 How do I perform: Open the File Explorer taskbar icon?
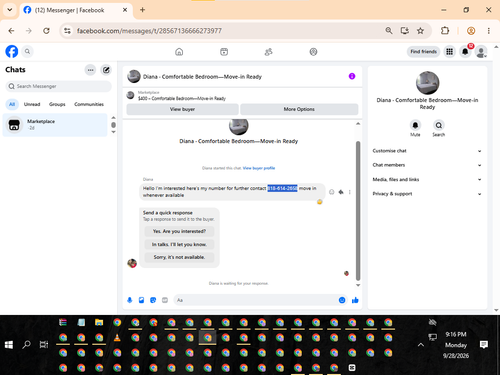pyautogui.click(x=99, y=322)
